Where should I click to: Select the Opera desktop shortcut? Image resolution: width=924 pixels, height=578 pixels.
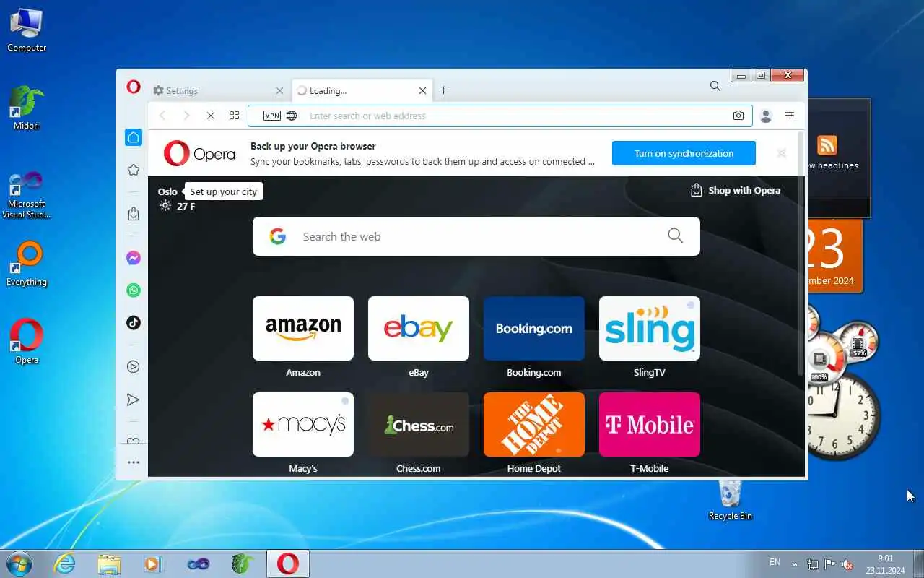pos(27,342)
